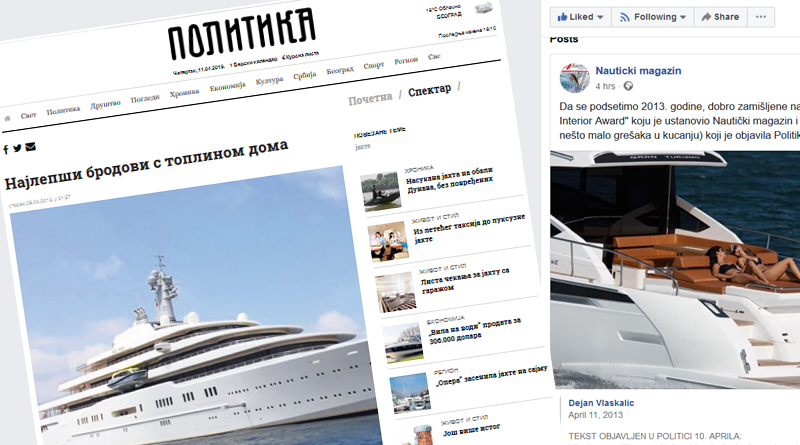Open Nautički magazin page name link

pos(638,71)
